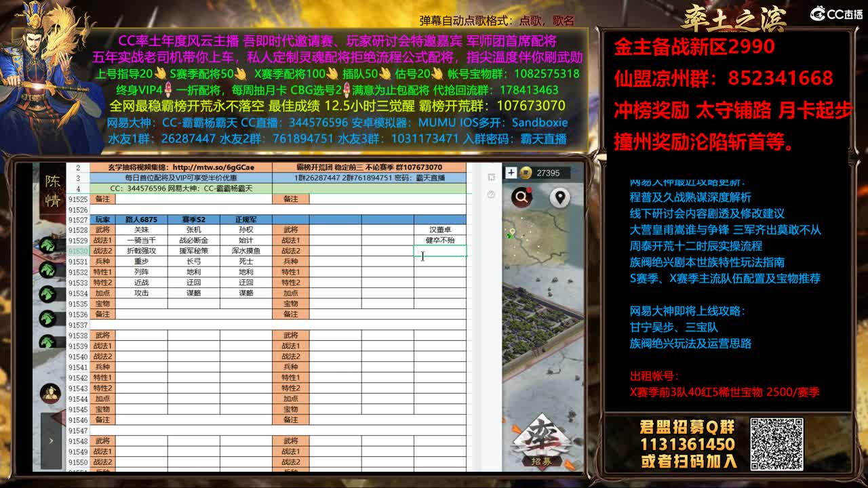The image size is (868, 488).
Task: Select the 地利 cell in 赛季S2 column
Action: [193, 272]
